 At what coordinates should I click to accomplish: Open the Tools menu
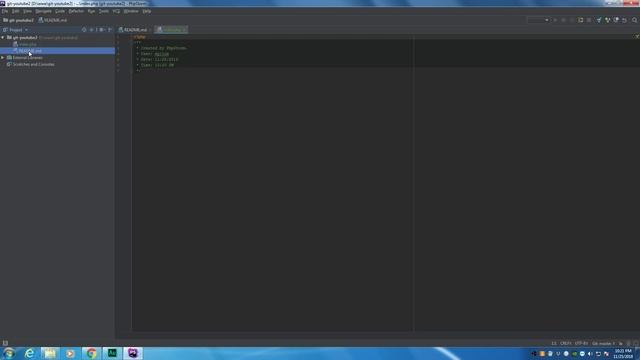coord(104,11)
